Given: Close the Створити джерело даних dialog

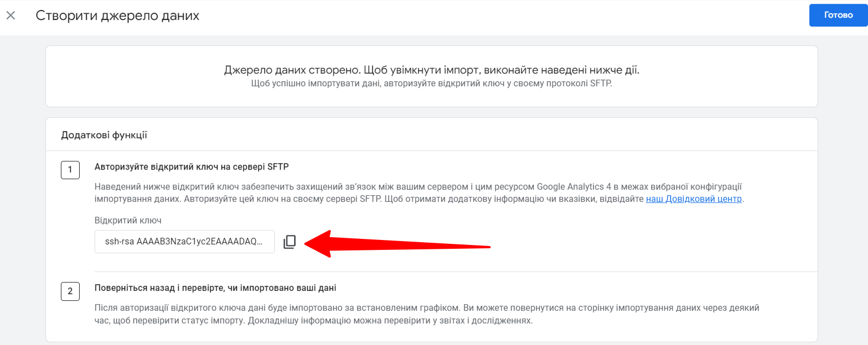Looking at the screenshot, I should [11, 15].
